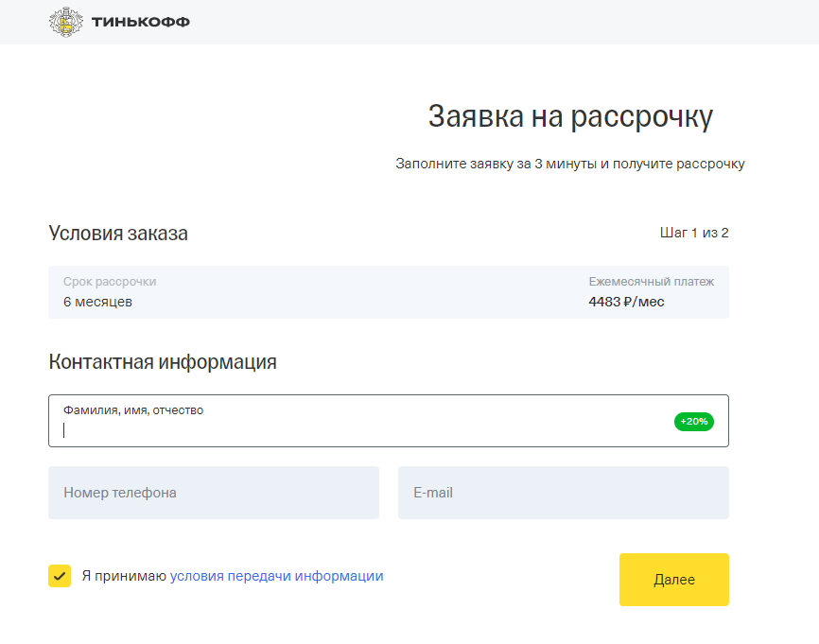Click the E-mail input field
819x644 pixels.
(563, 493)
